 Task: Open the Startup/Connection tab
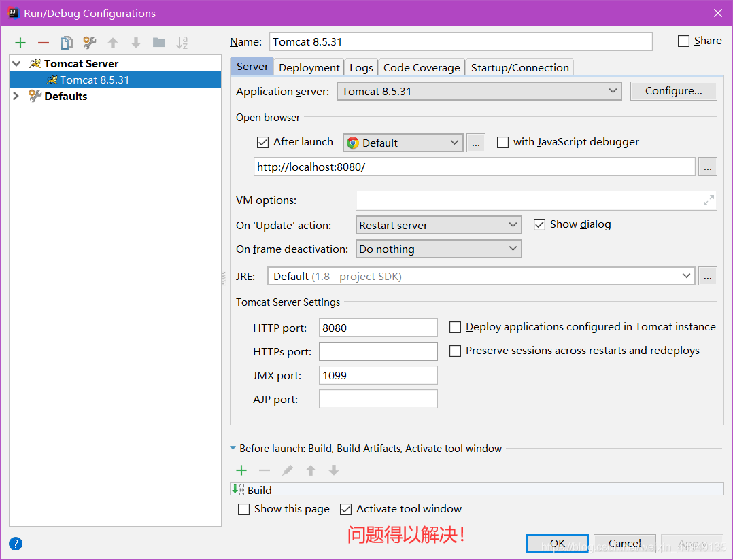pyautogui.click(x=519, y=67)
